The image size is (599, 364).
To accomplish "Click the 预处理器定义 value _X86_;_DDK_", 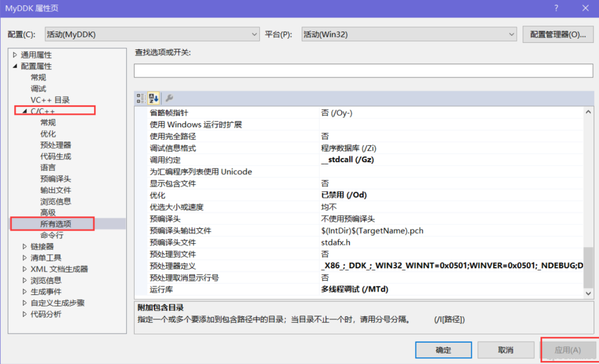I will pos(452,266).
